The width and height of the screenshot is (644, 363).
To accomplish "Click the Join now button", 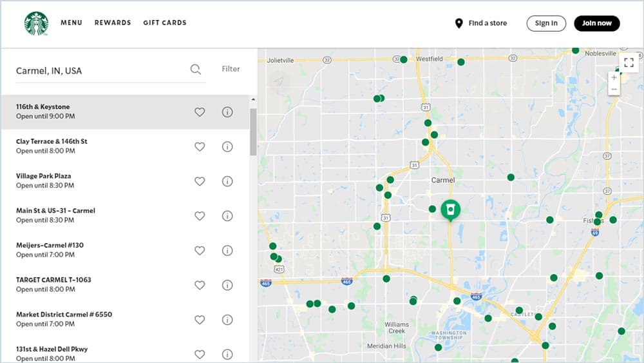I will pyautogui.click(x=597, y=23).
